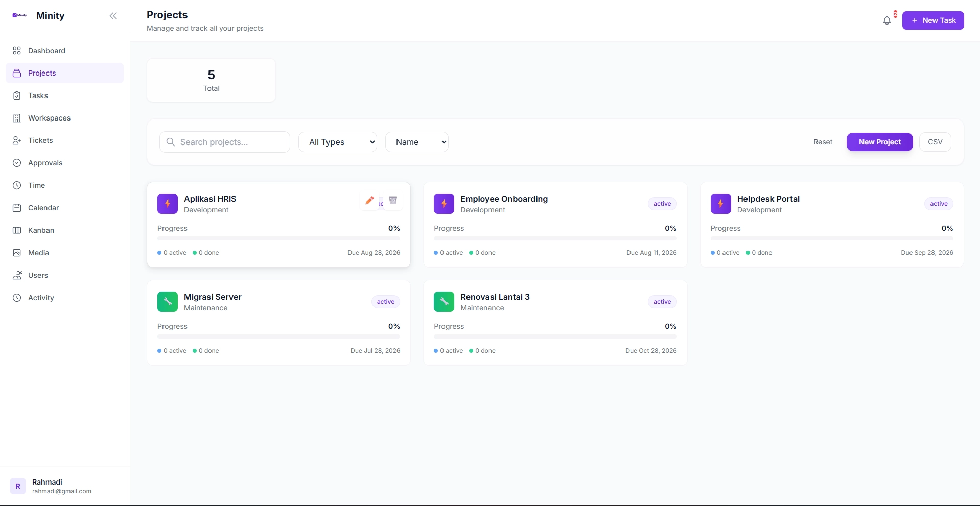Open Workspaces from the sidebar
The height and width of the screenshot is (506, 980).
64,118
